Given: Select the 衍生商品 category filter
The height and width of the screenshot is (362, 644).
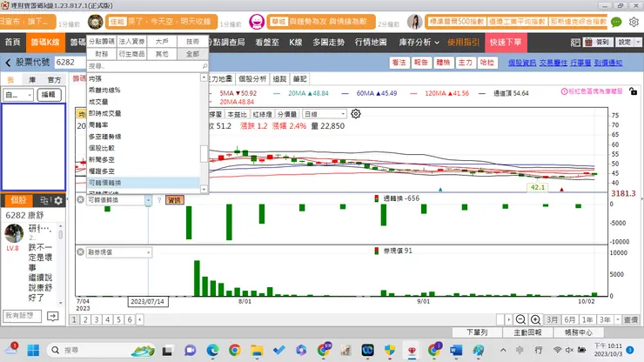Looking at the screenshot, I should tap(131, 54).
